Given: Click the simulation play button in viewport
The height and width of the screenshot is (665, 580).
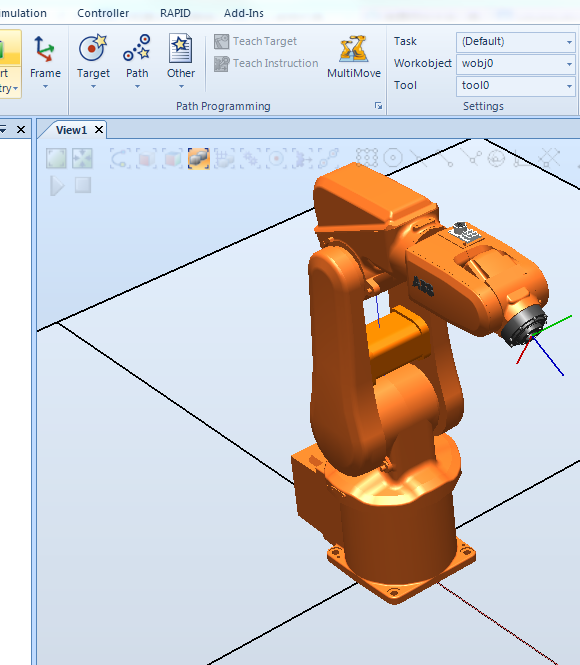Looking at the screenshot, I should click(57, 186).
